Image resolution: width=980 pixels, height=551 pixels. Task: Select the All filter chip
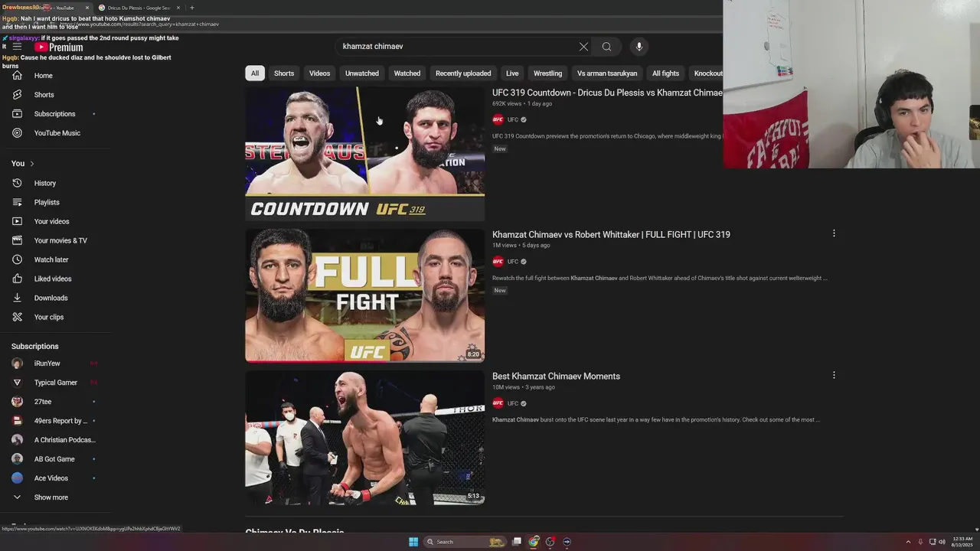[255, 73]
